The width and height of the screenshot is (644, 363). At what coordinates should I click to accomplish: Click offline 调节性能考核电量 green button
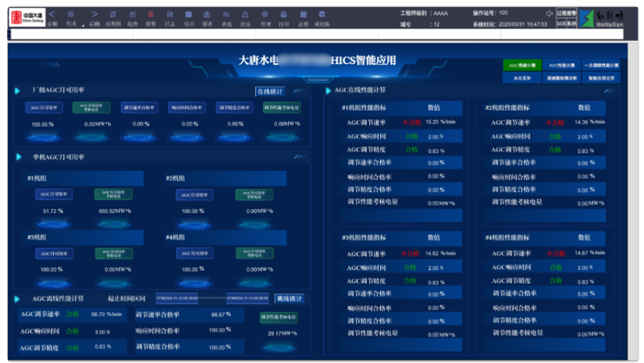[x=279, y=317]
